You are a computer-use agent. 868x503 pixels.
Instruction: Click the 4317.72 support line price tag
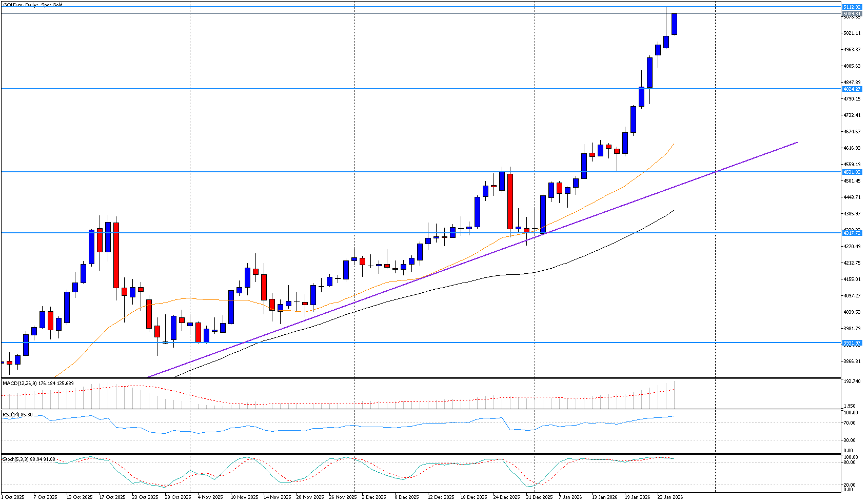(x=852, y=233)
